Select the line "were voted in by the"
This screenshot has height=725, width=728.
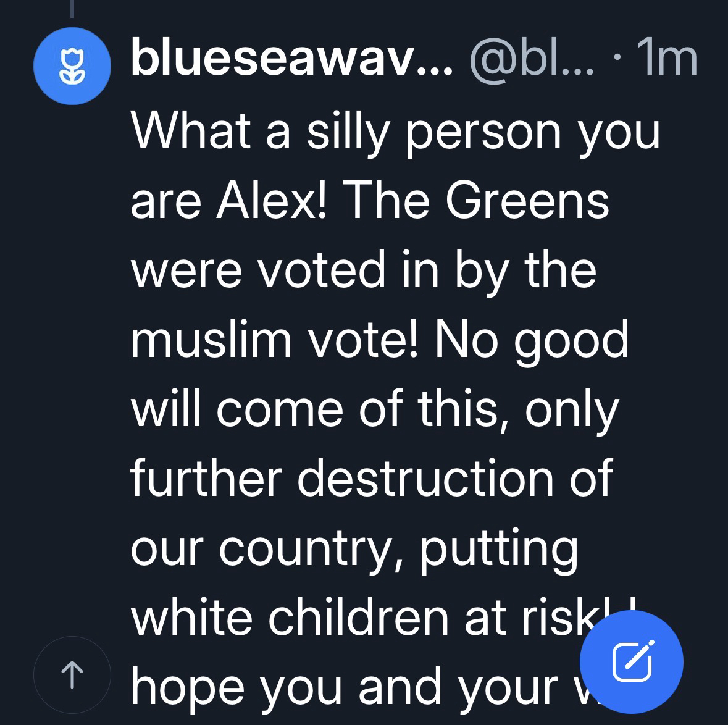364,270
